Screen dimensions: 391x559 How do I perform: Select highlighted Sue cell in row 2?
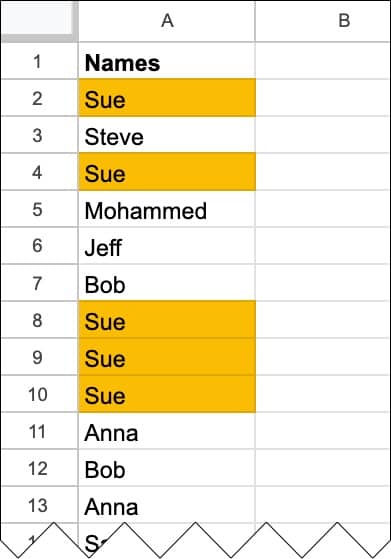tap(167, 98)
